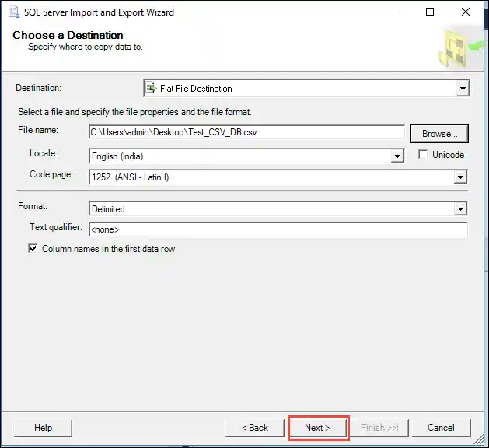Open the Destination dropdown arrow
The height and width of the screenshot is (448, 489).
463,89
